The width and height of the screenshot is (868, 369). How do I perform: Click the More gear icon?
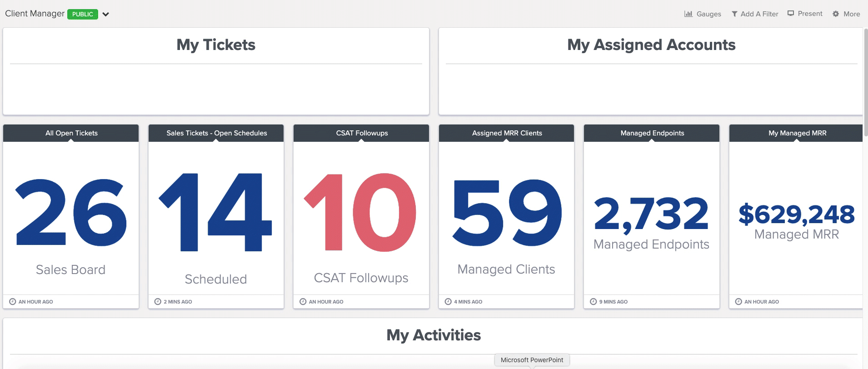836,14
